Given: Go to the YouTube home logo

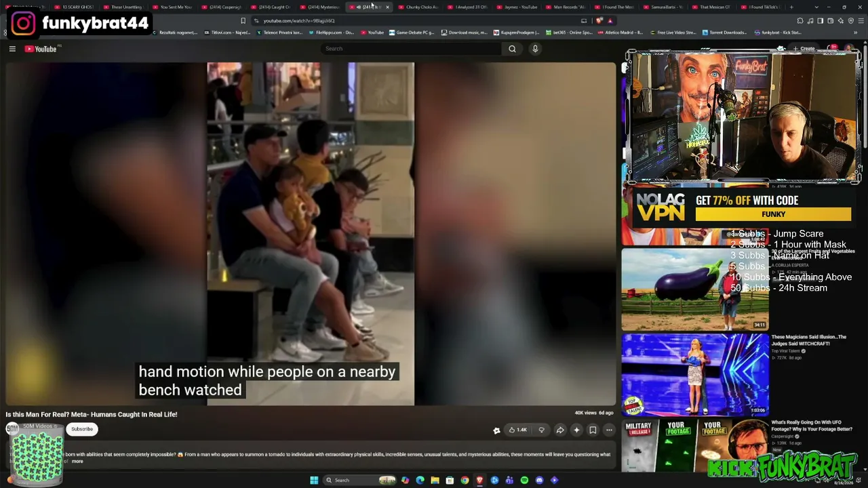Looking at the screenshot, I should (x=41, y=49).
